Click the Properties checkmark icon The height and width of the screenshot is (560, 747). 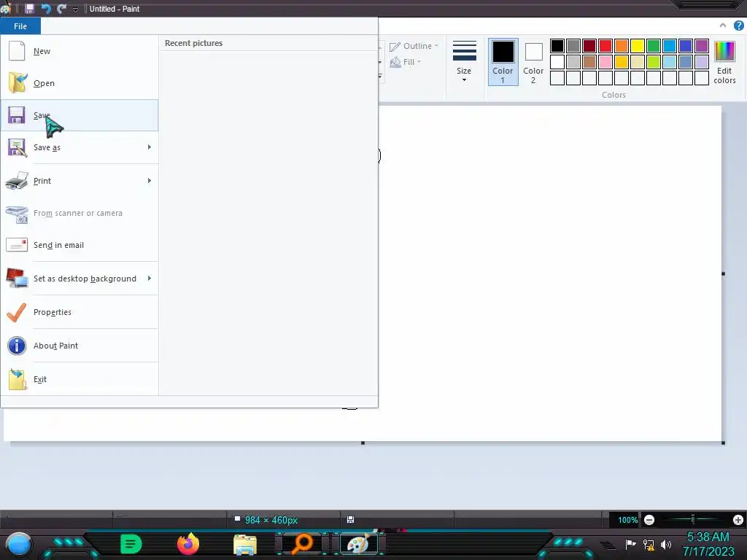point(17,312)
